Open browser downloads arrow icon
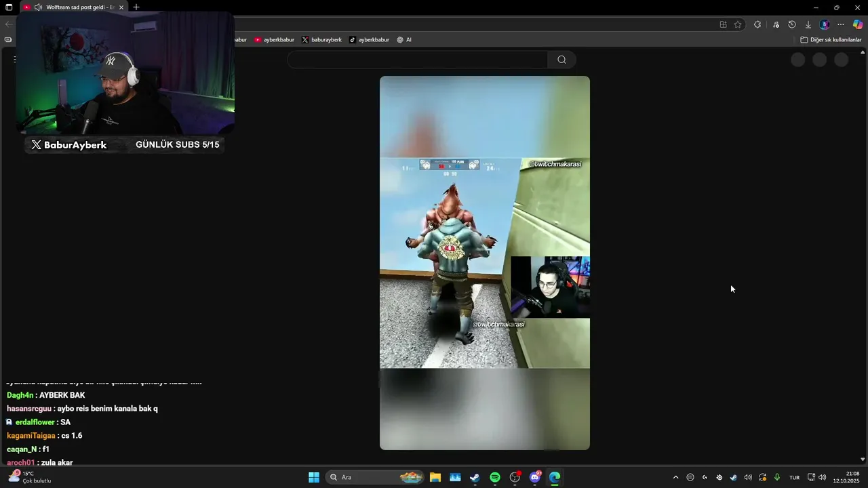The image size is (868, 488). (808, 24)
